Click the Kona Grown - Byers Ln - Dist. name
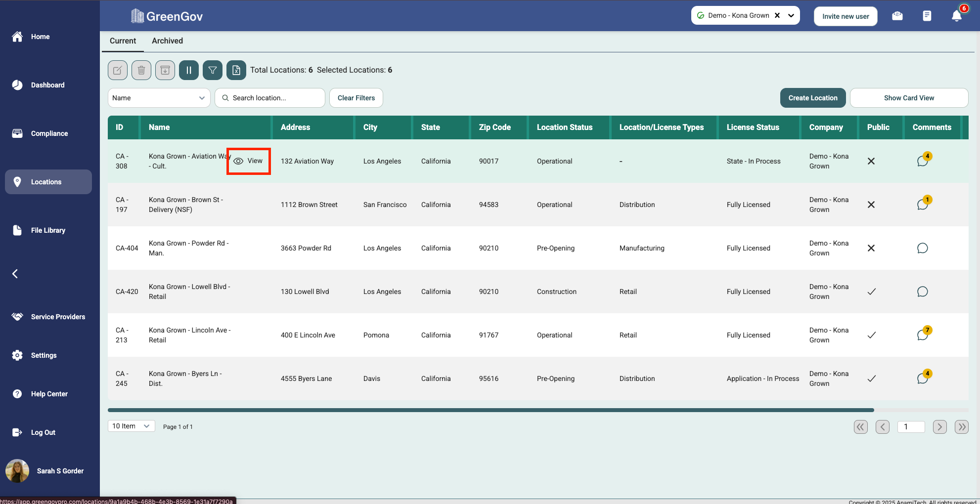980x504 pixels. (185, 378)
